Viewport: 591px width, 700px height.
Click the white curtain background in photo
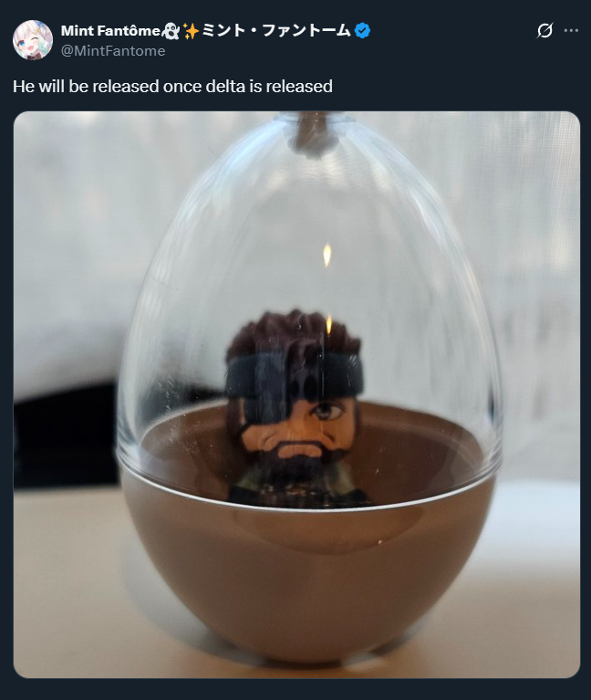(x=82, y=228)
